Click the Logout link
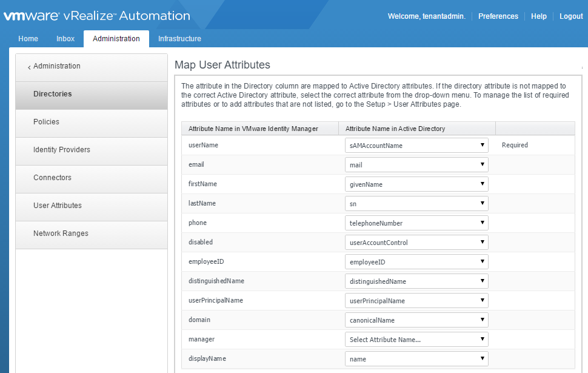588x373 pixels. point(570,16)
